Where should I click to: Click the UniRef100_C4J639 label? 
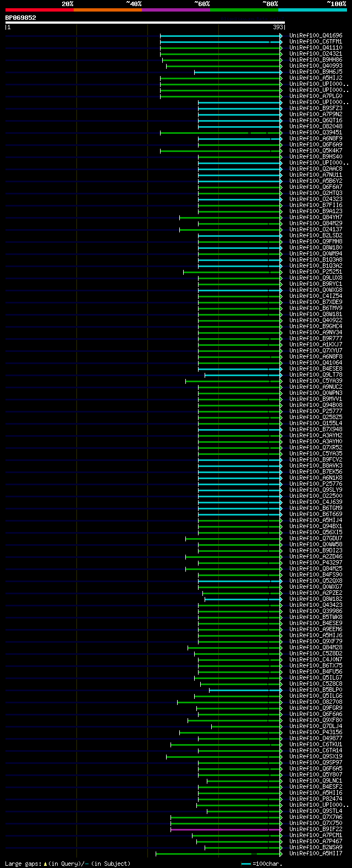[x=316, y=502]
